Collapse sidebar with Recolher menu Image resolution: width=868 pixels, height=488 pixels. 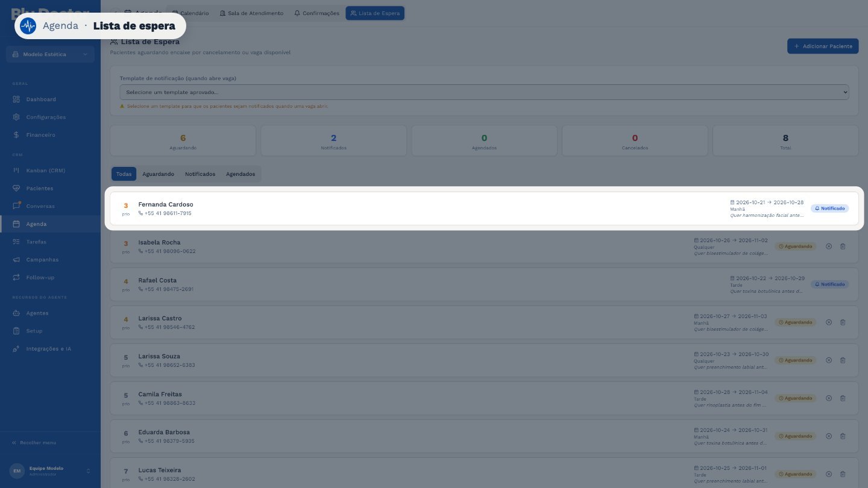[34, 443]
